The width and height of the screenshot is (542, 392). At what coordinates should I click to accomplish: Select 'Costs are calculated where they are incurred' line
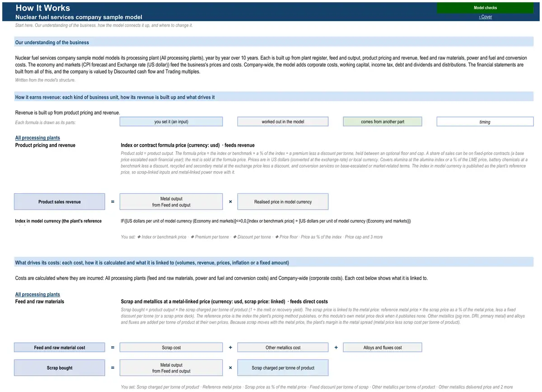[x=221, y=278]
